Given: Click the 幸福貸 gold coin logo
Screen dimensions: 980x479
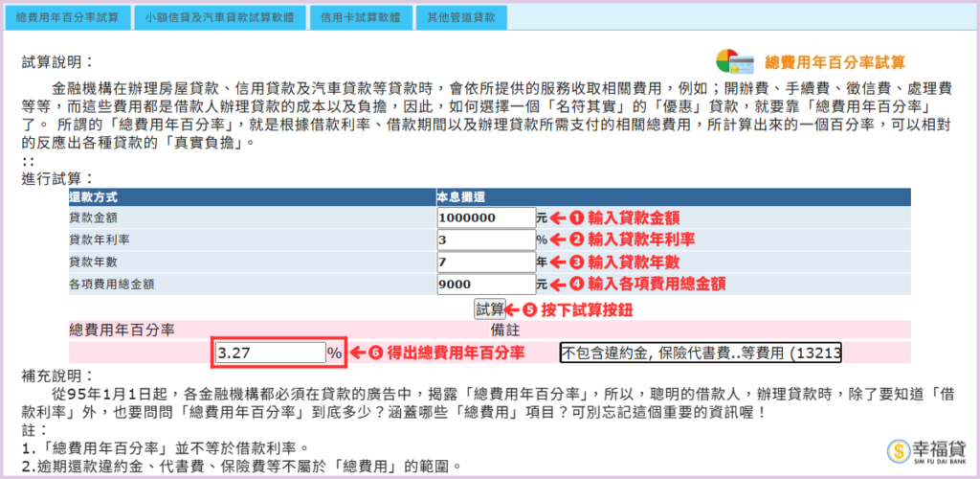Looking at the screenshot, I should pyautogui.click(x=900, y=451).
